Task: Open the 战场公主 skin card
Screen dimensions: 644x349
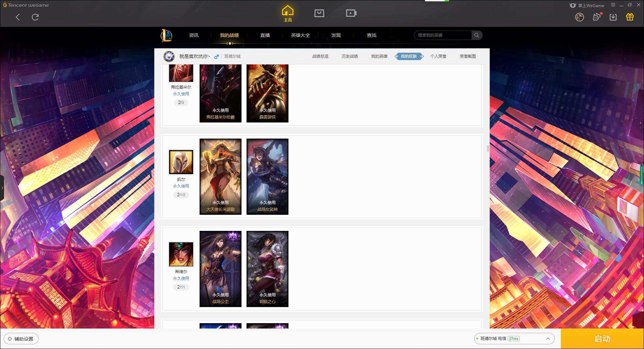Action: (x=220, y=269)
